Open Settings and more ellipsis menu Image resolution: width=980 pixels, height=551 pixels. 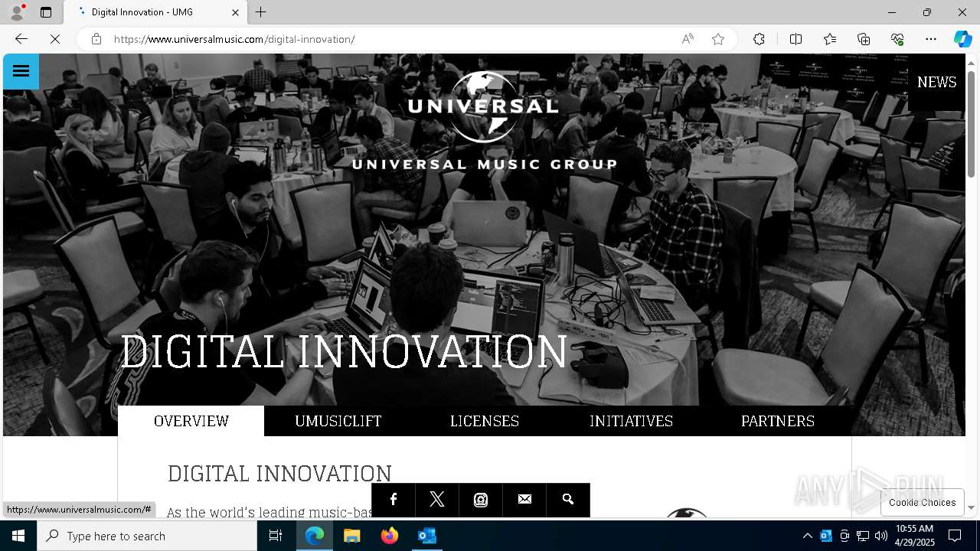(931, 39)
